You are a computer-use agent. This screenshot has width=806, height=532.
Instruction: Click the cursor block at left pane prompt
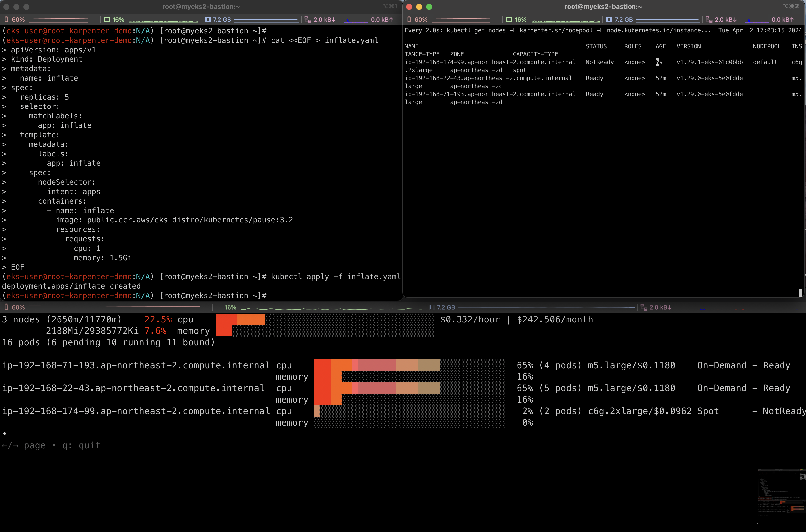(x=273, y=295)
